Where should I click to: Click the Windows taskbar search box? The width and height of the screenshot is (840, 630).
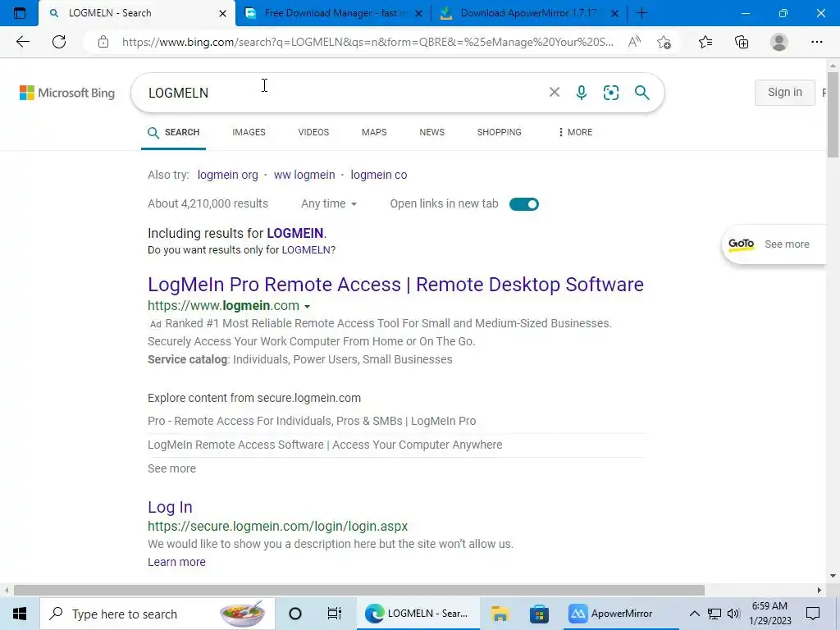pyautogui.click(x=157, y=614)
